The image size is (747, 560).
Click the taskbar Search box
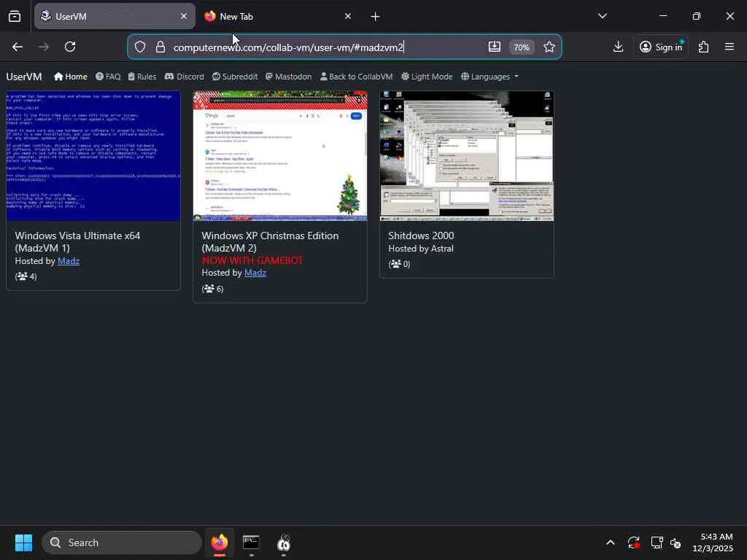coord(122,542)
